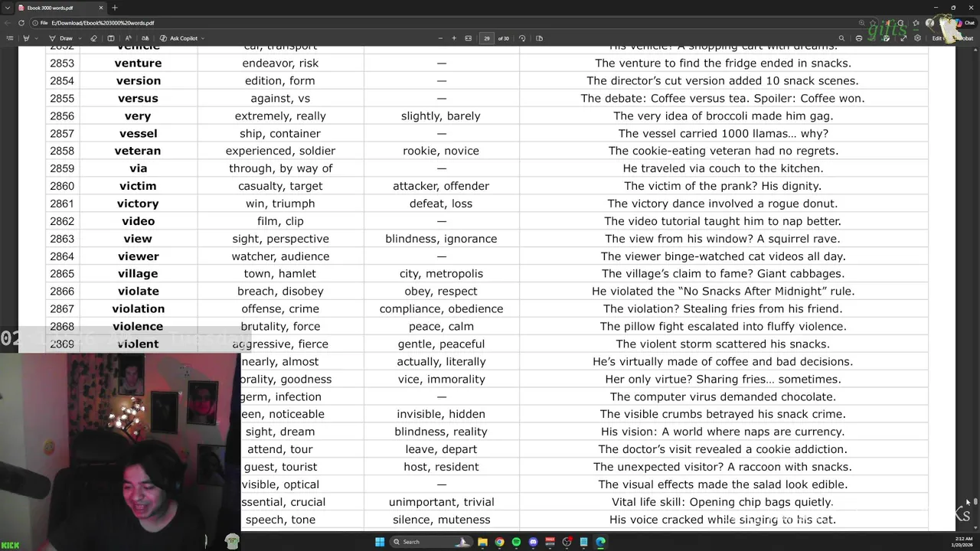Select the Erase tool
The width and height of the screenshot is (980, 551).
[93, 38]
